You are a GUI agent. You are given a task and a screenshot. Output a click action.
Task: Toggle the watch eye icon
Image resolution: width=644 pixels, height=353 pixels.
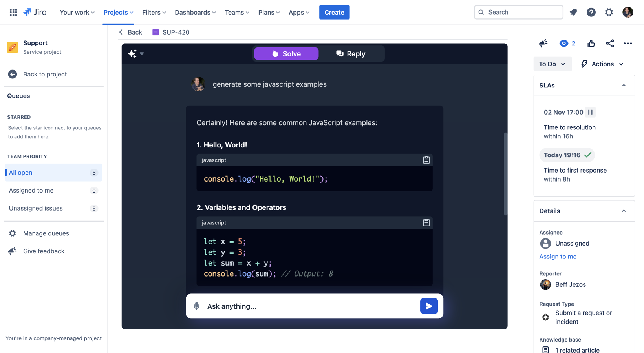coord(563,43)
